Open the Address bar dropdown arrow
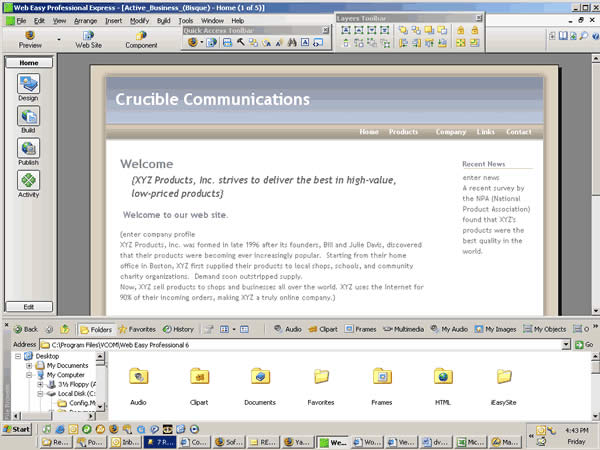The width and height of the screenshot is (600, 450). [566, 345]
